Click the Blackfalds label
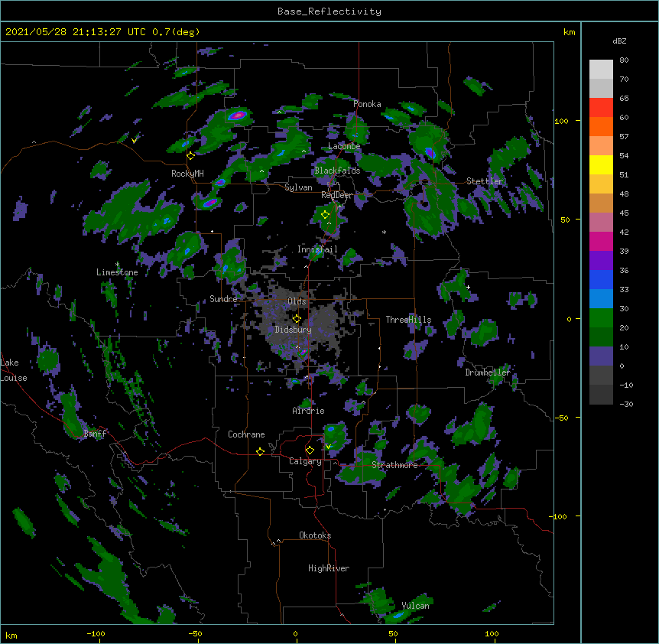 tap(337, 171)
